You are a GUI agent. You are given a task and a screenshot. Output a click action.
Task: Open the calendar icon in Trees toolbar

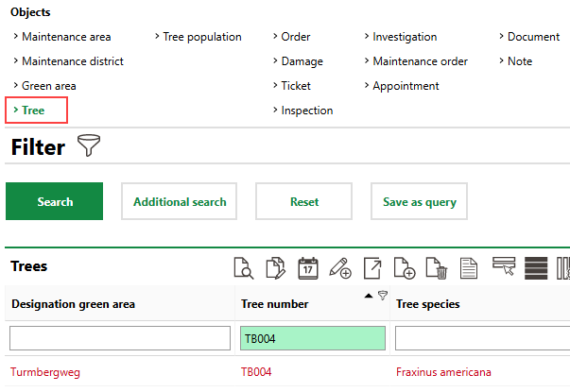307,268
